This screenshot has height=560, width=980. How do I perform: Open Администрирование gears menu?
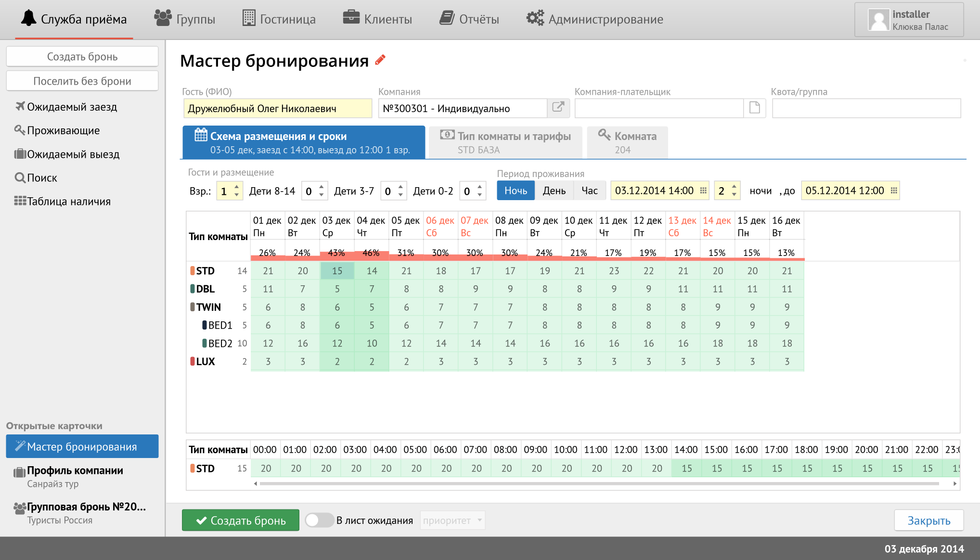(535, 19)
